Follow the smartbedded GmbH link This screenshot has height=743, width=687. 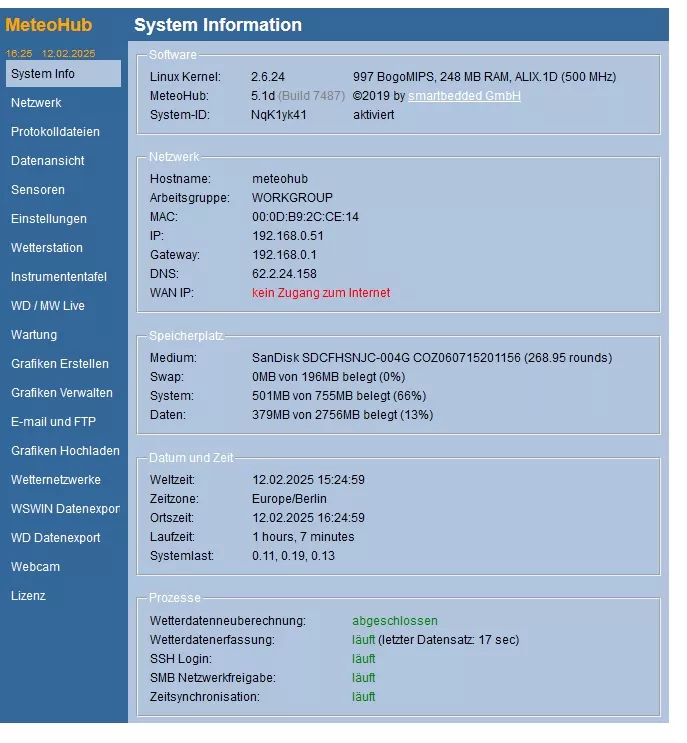pyautogui.click(x=464, y=96)
